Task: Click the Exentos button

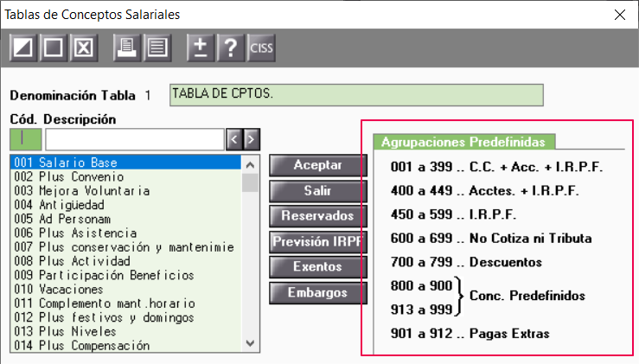Action: coord(318,266)
